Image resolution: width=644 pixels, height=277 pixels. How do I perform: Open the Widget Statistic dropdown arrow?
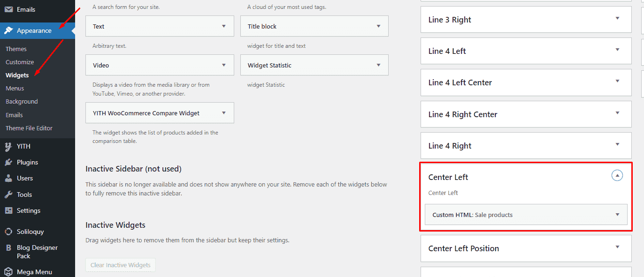click(x=378, y=65)
